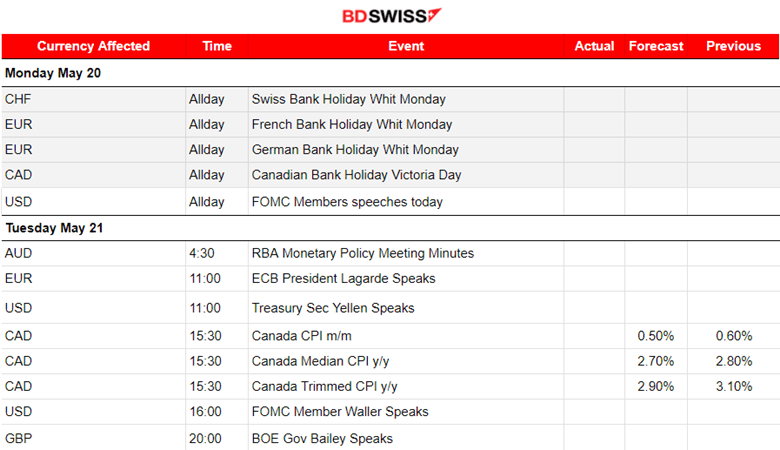The height and width of the screenshot is (450, 780).
Task: Select the Monday May 20 date row
Action: click(53, 73)
